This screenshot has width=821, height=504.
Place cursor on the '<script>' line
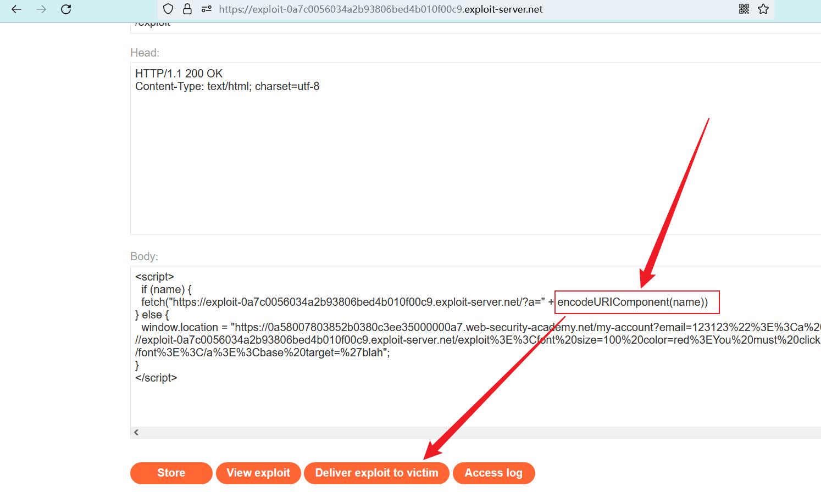tap(154, 277)
